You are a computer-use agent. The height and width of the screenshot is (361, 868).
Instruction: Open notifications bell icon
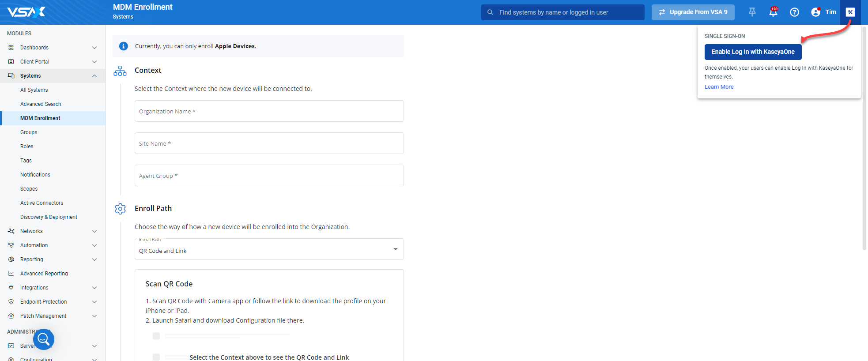point(773,12)
